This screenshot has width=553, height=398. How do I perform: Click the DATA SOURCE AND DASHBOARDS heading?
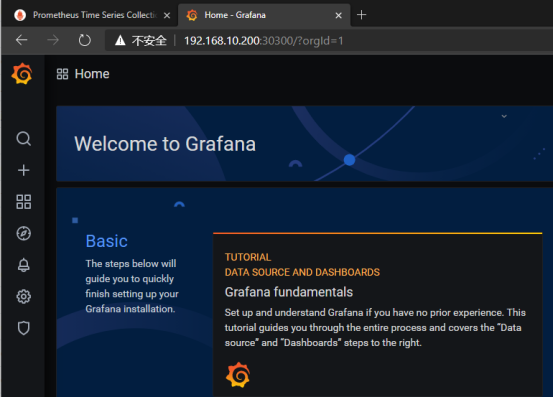pos(302,272)
